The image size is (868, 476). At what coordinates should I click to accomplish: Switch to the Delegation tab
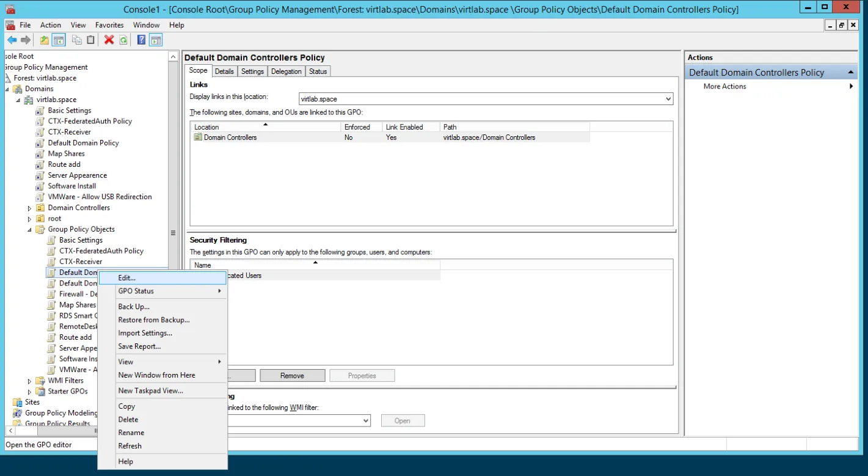[x=286, y=71]
